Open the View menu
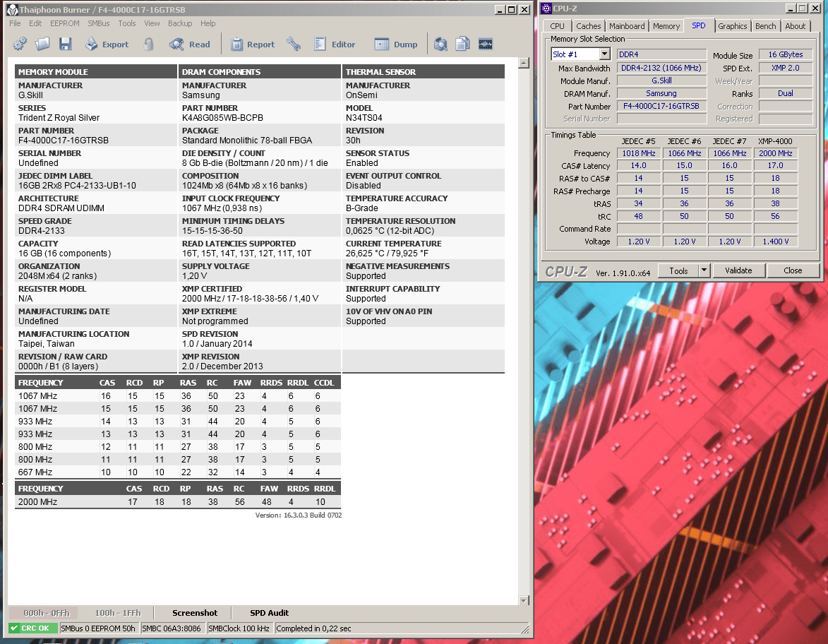Image resolution: width=828 pixels, height=644 pixels. (152, 23)
